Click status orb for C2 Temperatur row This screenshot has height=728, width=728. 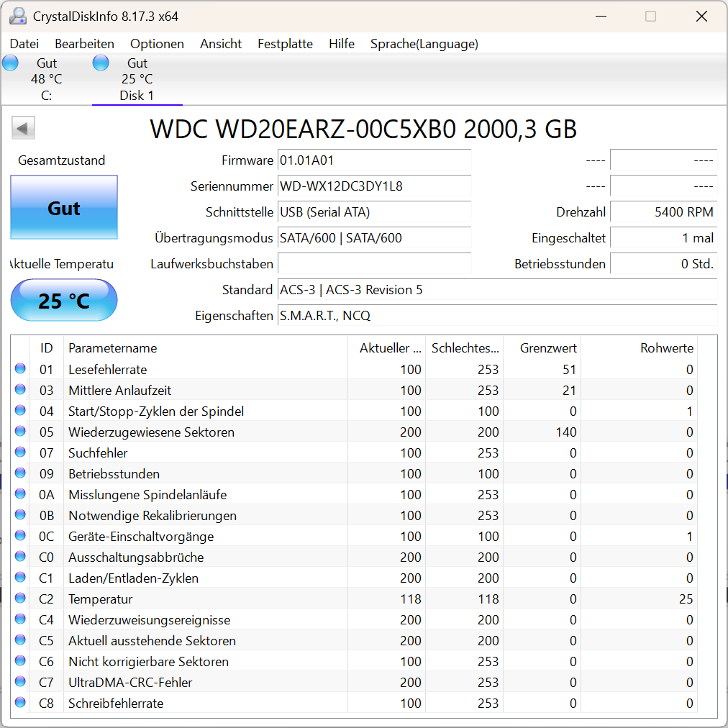tap(20, 599)
